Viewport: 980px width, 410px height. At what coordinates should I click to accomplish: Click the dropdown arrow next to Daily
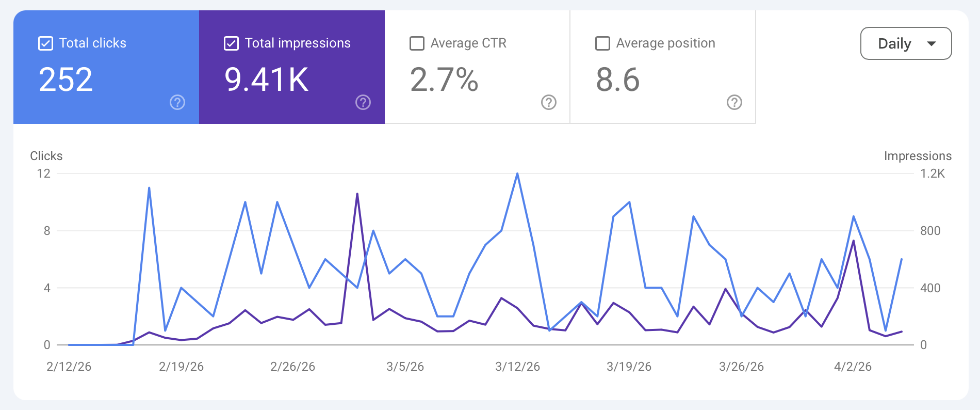pos(932,43)
